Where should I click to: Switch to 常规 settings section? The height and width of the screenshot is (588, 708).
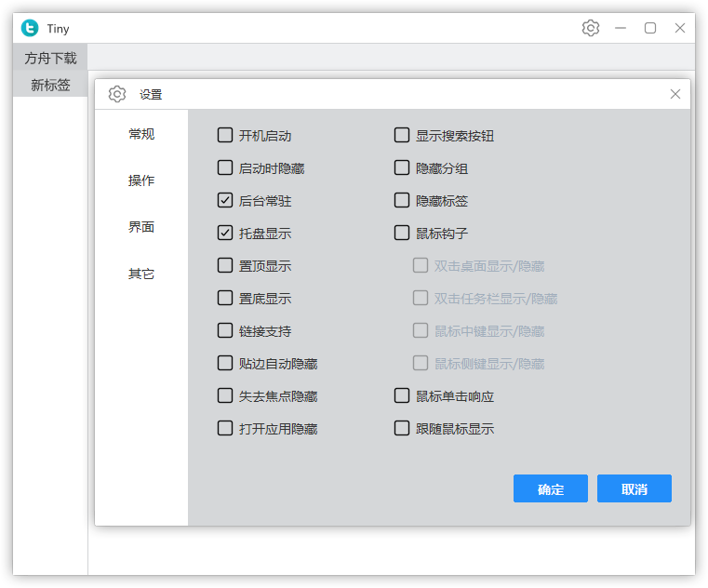(141, 134)
